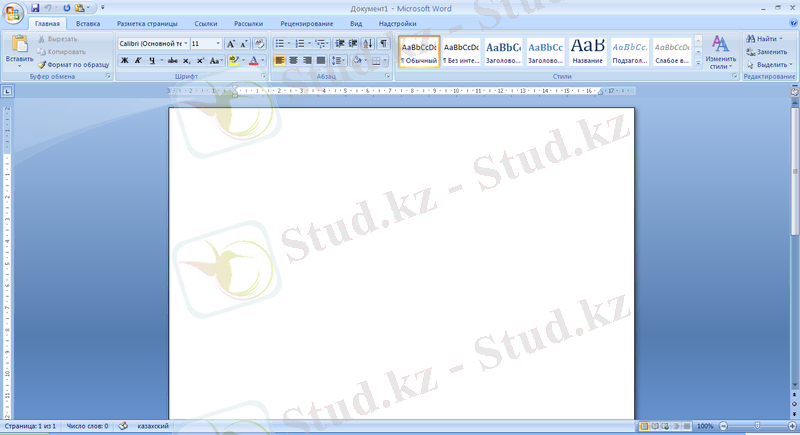The height and width of the screenshot is (435, 800).
Task: Open the Office button menu
Action: (x=13, y=12)
